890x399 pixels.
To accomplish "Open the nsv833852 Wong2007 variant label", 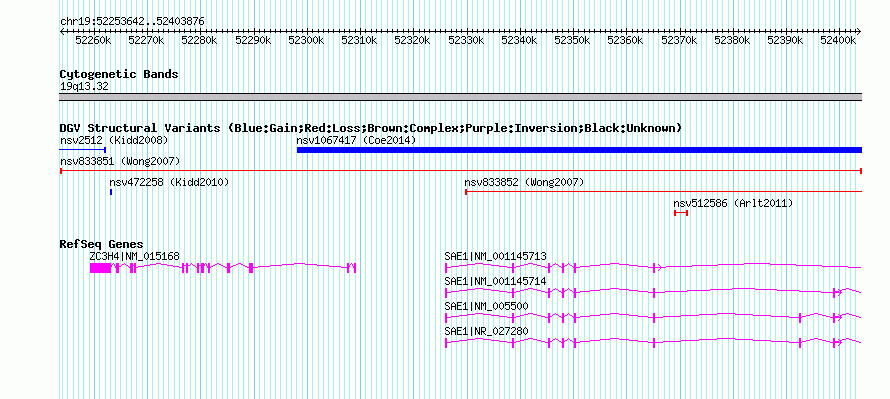I will tap(524, 182).
